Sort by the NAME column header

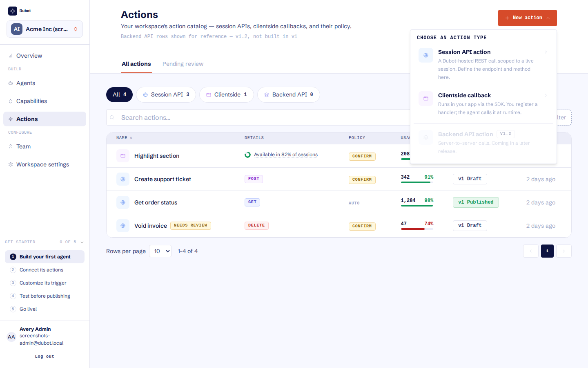click(124, 138)
